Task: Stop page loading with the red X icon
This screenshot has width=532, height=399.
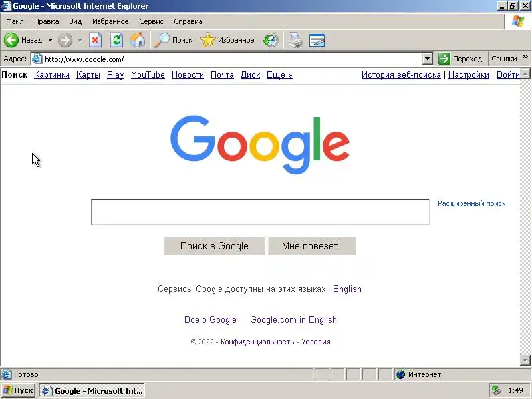Action: click(95, 40)
